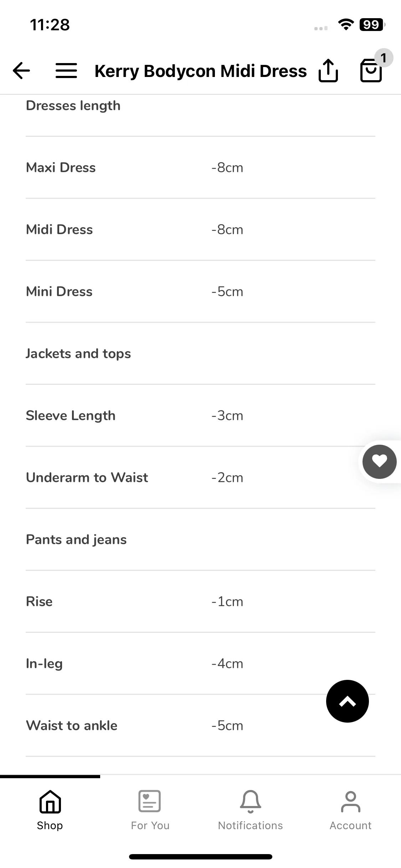The image size is (401, 868).
Task: Select the Sleeve Length row
Action: click(x=200, y=415)
